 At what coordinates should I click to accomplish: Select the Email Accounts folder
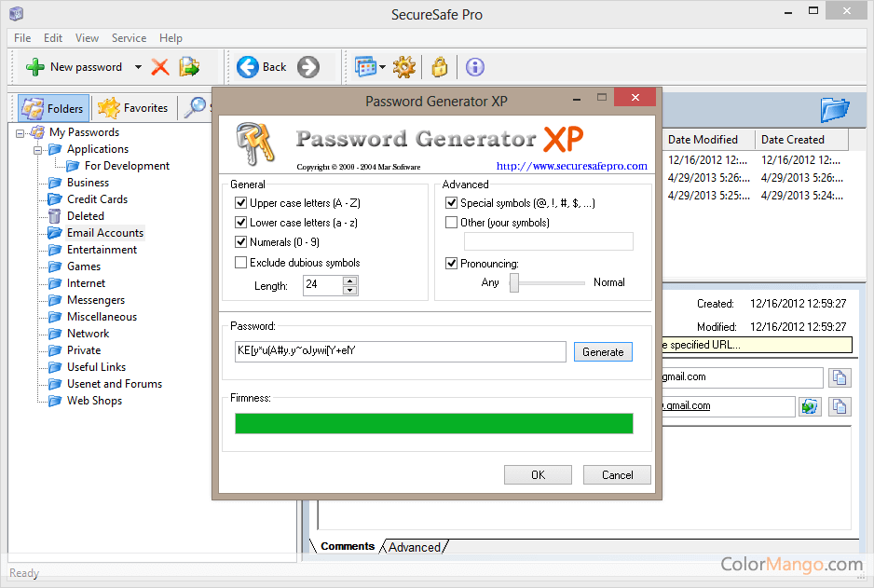tap(102, 232)
